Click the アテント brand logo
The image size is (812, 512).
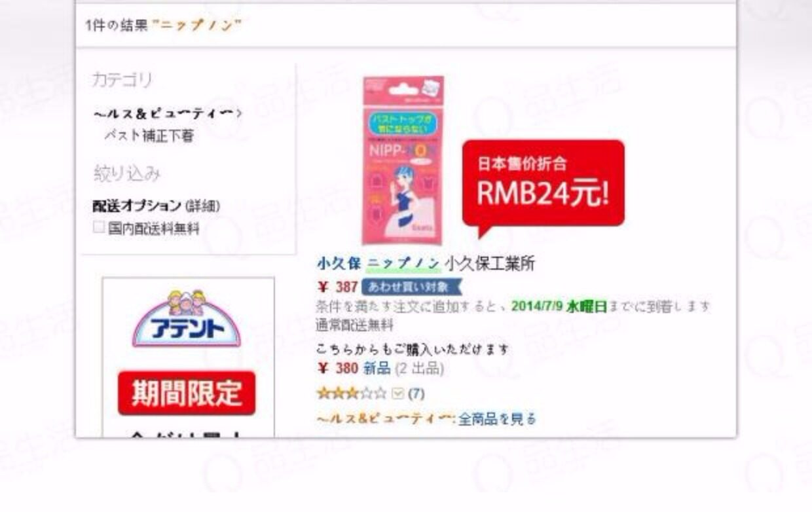[x=187, y=319]
